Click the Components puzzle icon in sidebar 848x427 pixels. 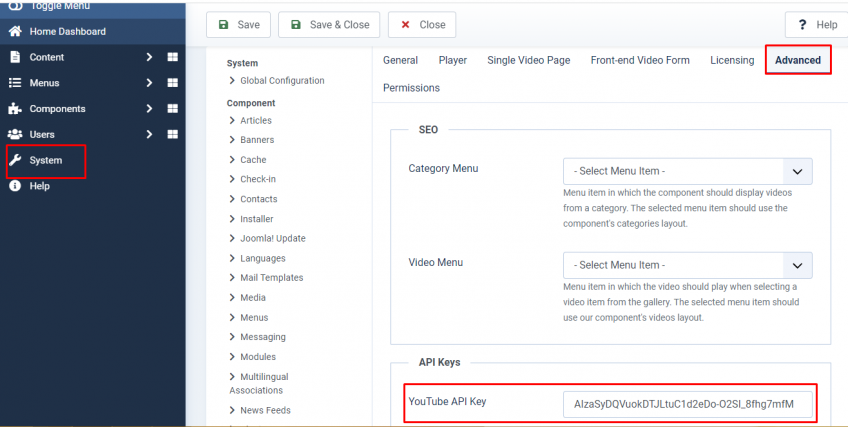click(x=15, y=109)
